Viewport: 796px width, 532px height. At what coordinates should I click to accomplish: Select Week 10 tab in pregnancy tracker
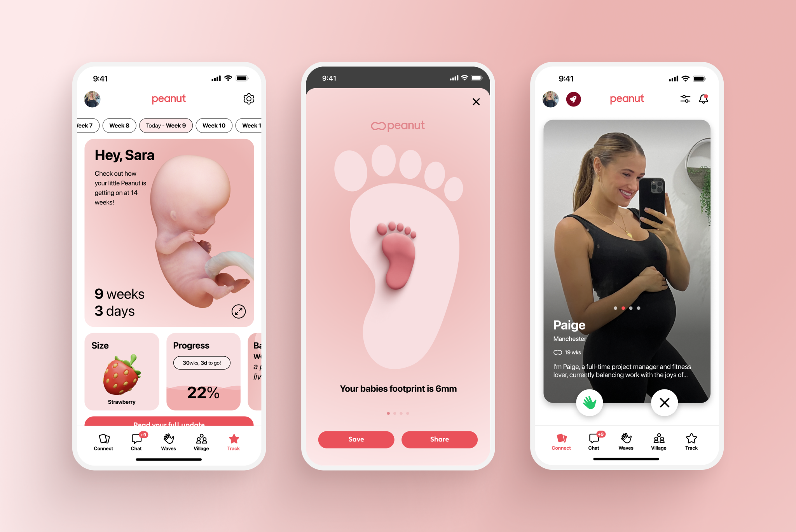tap(214, 125)
